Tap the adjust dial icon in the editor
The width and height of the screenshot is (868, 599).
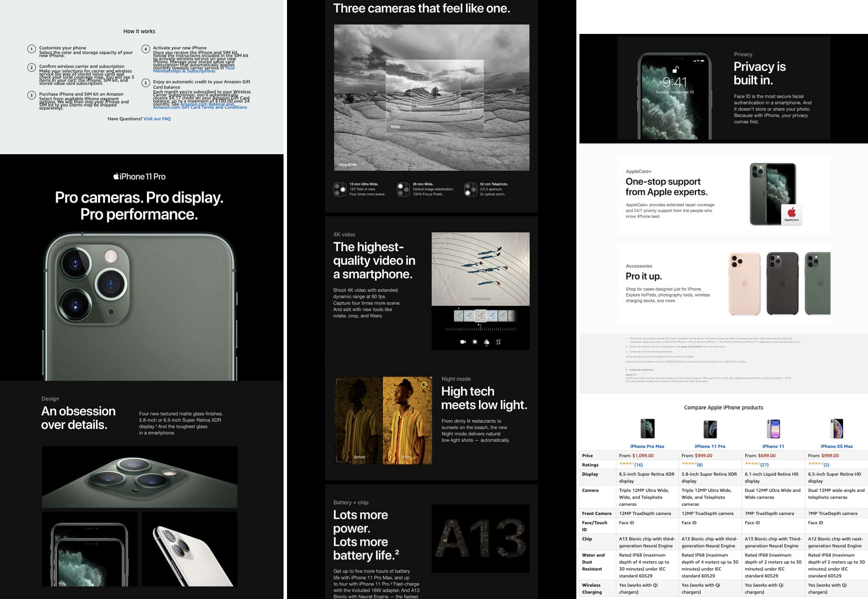[x=475, y=342]
